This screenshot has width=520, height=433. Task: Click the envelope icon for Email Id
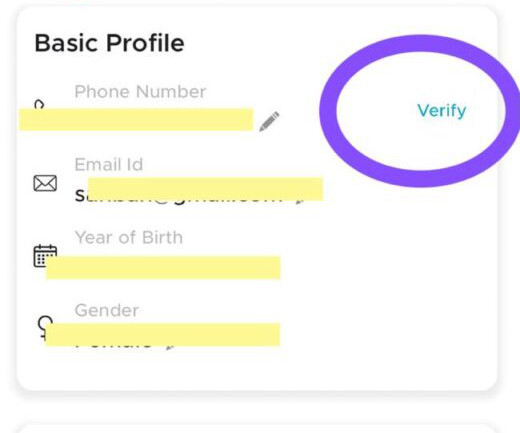tap(45, 183)
